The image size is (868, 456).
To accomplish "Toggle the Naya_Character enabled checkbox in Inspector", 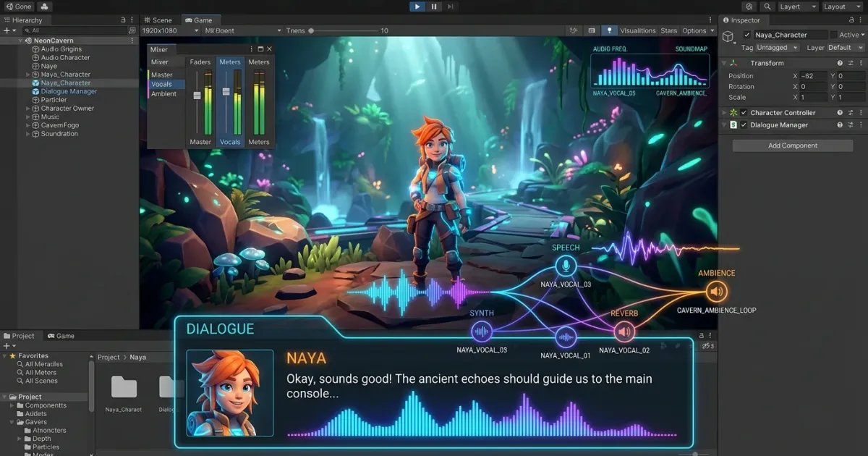I will point(747,35).
